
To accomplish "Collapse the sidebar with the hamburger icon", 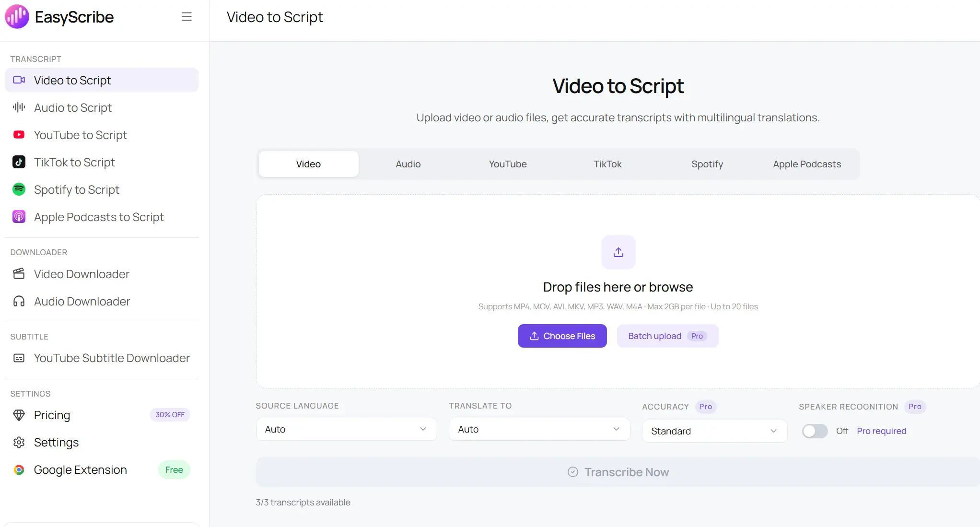I will [x=187, y=17].
